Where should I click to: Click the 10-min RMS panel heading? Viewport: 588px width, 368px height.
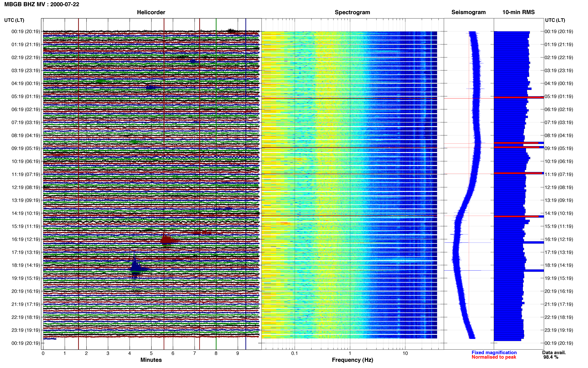point(518,12)
